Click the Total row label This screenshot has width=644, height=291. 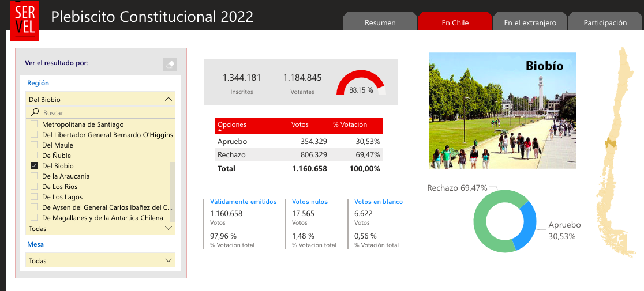tap(226, 168)
